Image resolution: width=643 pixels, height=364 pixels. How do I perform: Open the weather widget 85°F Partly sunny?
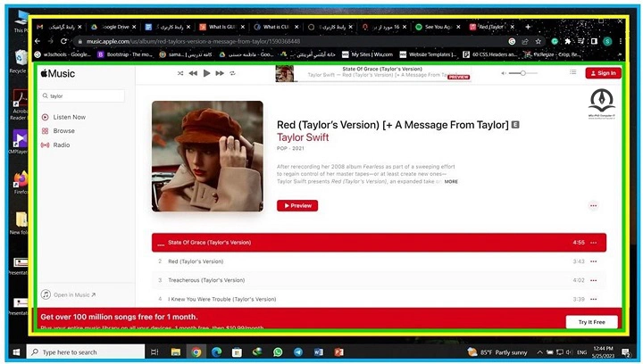(497, 352)
